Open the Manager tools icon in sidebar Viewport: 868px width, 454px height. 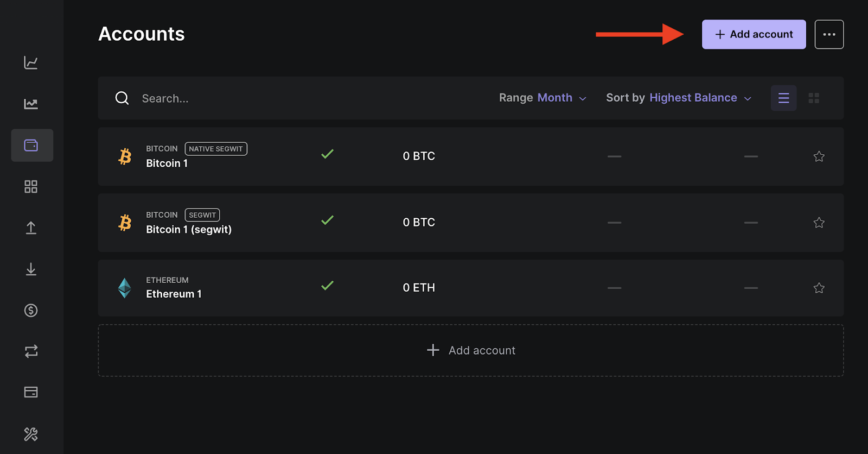pos(31,434)
